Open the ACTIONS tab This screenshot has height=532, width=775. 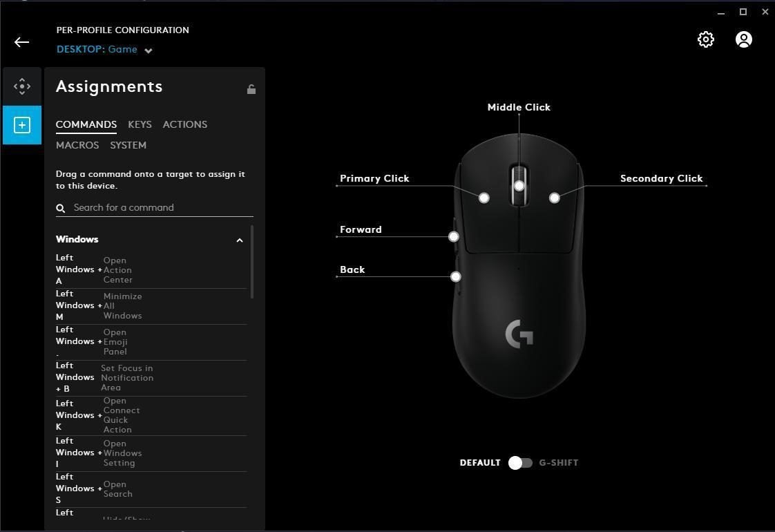[185, 124]
